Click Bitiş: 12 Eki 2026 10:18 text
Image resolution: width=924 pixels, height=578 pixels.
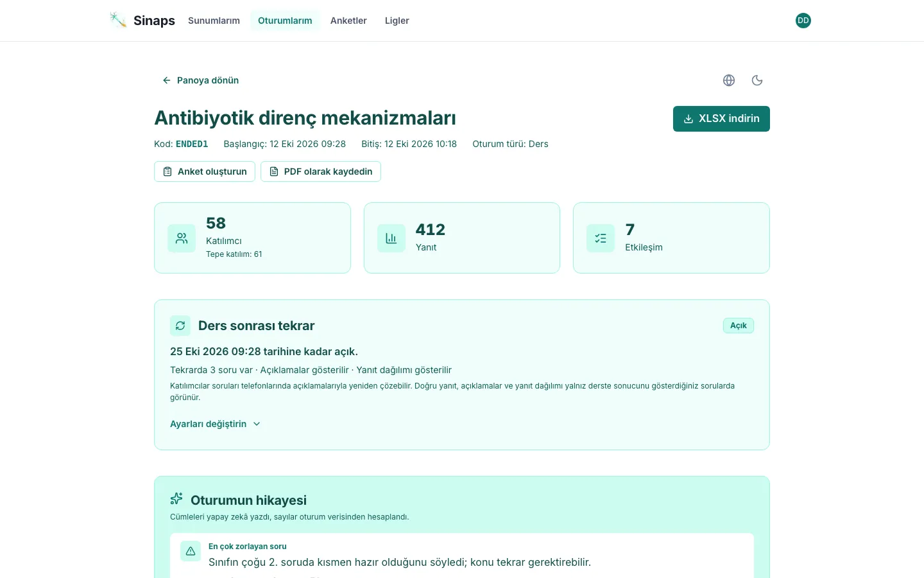(409, 144)
